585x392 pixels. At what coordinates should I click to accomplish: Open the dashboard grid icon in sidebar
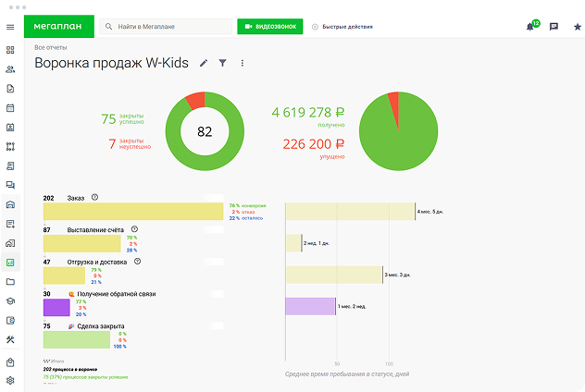point(10,50)
